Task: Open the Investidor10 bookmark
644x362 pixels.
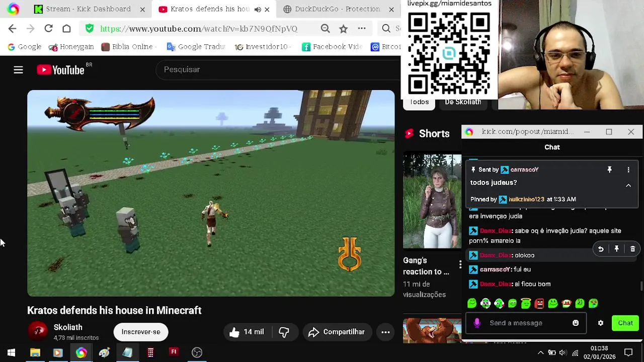Action: coord(262,47)
